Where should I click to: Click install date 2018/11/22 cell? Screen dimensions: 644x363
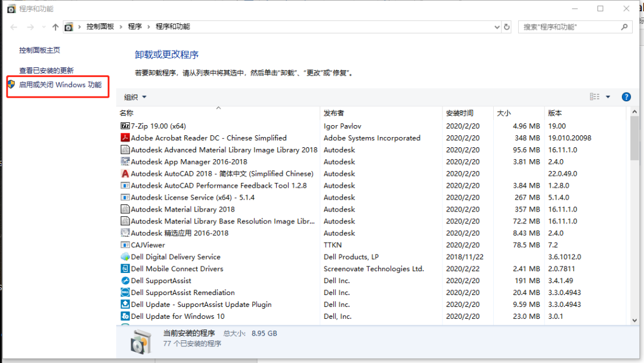pyautogui.click(x=465, y=257)
